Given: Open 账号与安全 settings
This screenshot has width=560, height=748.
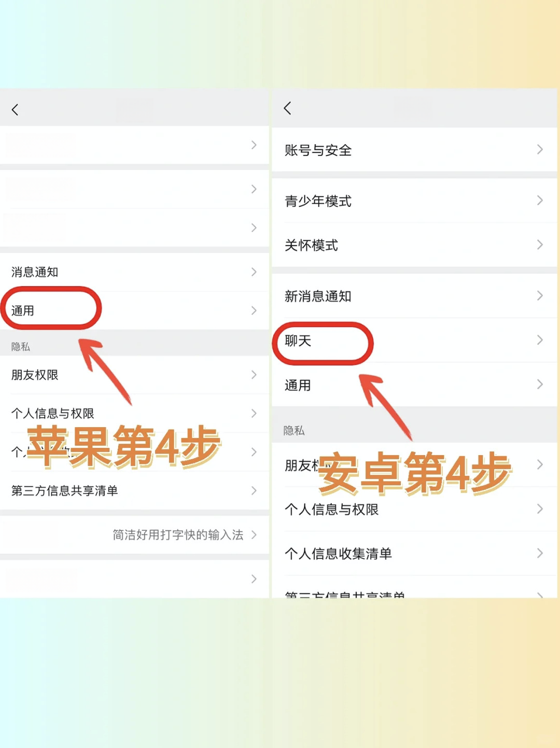Looking at the screenshot, I should click(x=414, y=150).
